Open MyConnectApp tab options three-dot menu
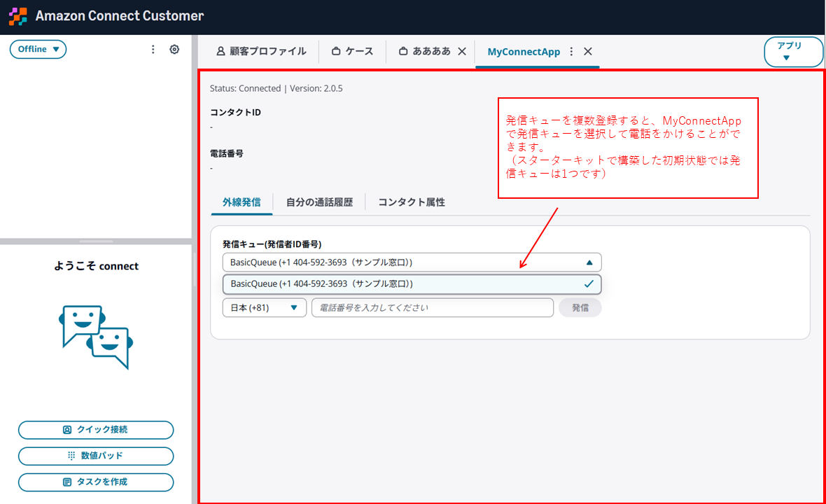This screenshot has width=826, height=504. pos(572,51)
